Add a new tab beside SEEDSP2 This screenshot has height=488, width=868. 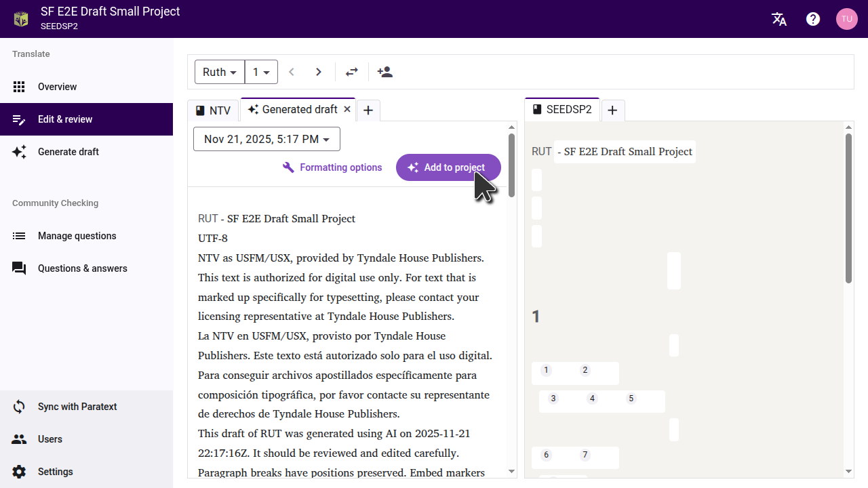[x=612, y=110]
